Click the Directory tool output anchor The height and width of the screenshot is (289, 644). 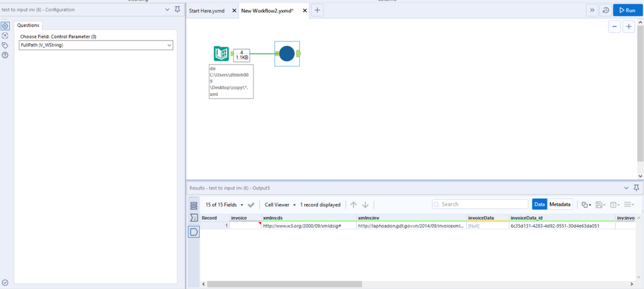coord(231,54)
